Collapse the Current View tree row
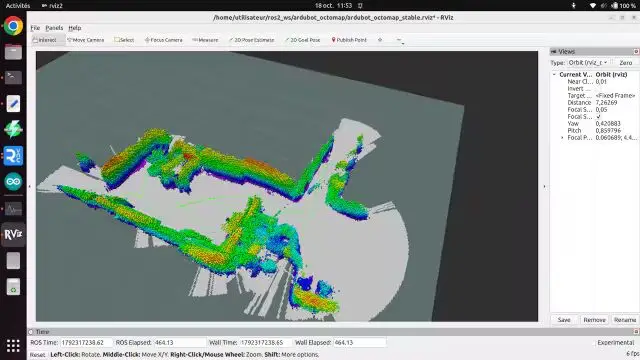Viewport: 640px width, 360px height. (x=554, y=74)
